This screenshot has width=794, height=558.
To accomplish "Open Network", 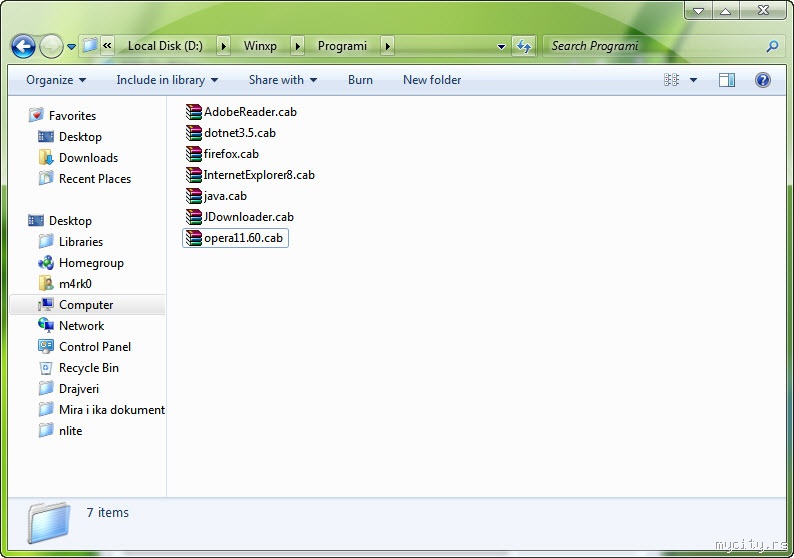I will pos(81,326).
